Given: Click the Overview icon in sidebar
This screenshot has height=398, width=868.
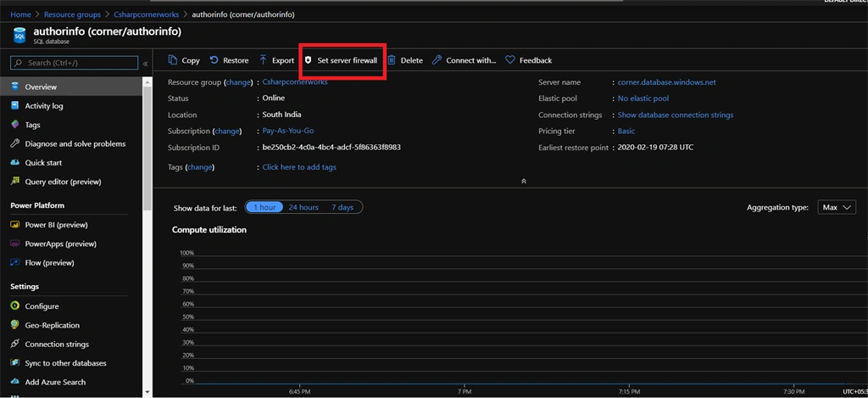Looking at the screenshot, I should tap(15, 87).
